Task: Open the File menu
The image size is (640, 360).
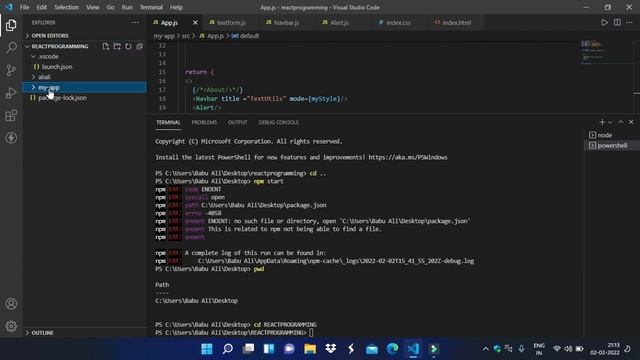Action: click(24, 7)
